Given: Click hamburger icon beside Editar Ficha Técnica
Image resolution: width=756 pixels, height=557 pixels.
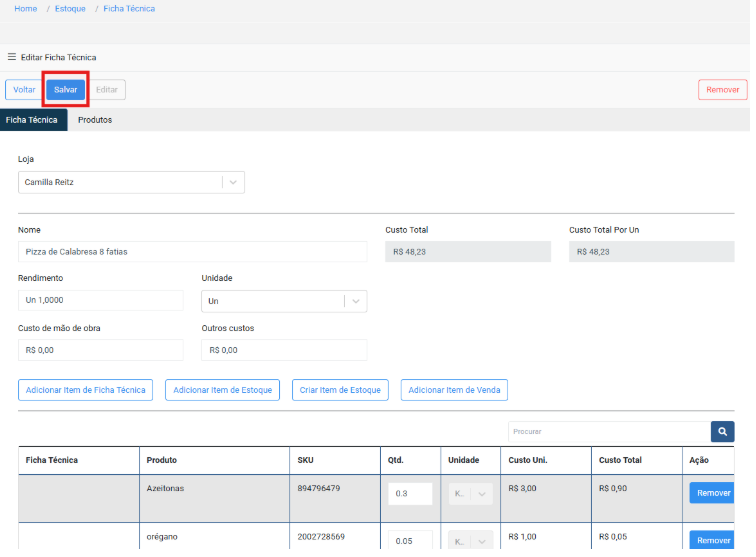Looking at the screenshot, I should (x=12, y=57).
